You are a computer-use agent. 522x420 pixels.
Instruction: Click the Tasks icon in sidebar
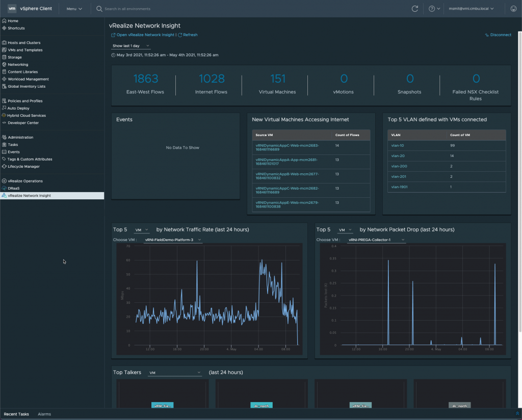4,144
